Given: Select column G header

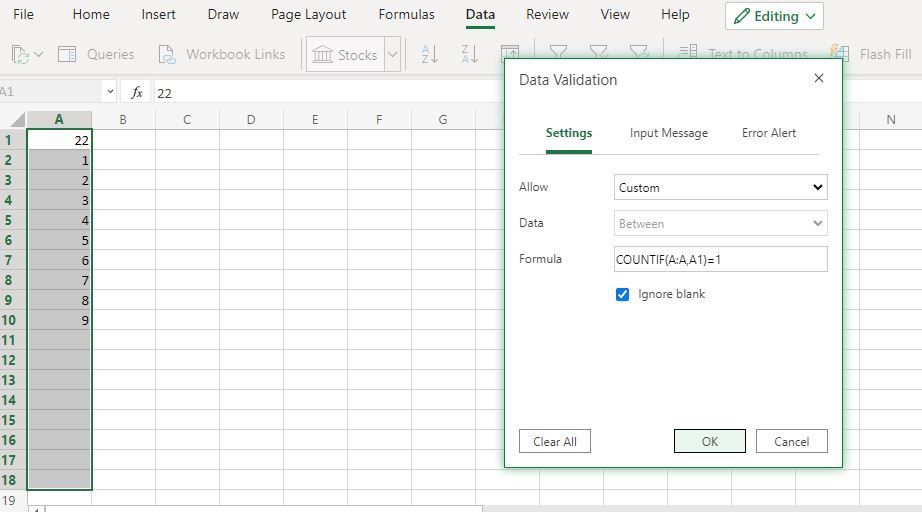Looking at the screenshot, I should (x=443, y=120).
